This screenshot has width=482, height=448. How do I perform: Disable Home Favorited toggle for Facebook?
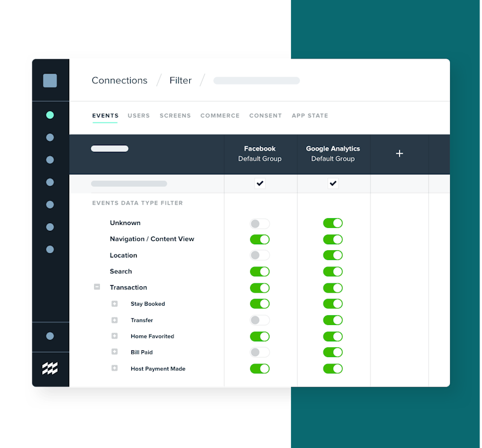coord(260,336)
